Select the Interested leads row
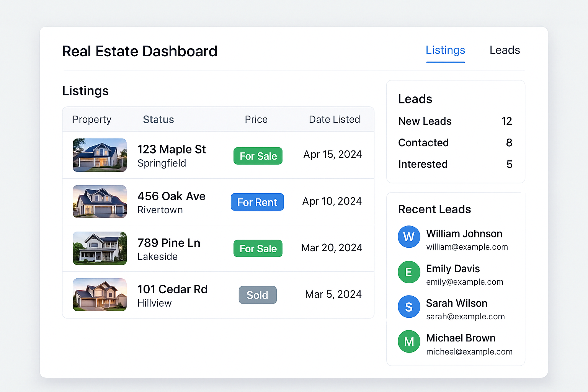Viewport: 588px width, 392px height. 455,164
